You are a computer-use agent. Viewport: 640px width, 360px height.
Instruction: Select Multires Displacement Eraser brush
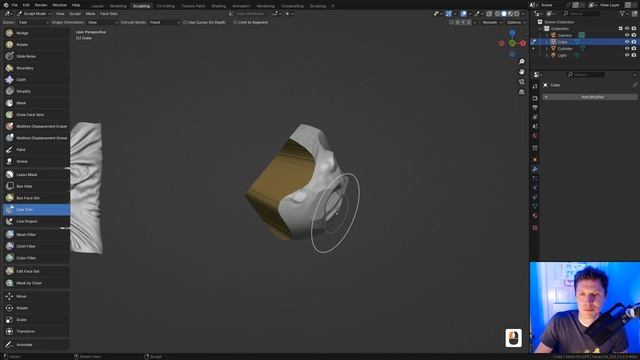36,126
